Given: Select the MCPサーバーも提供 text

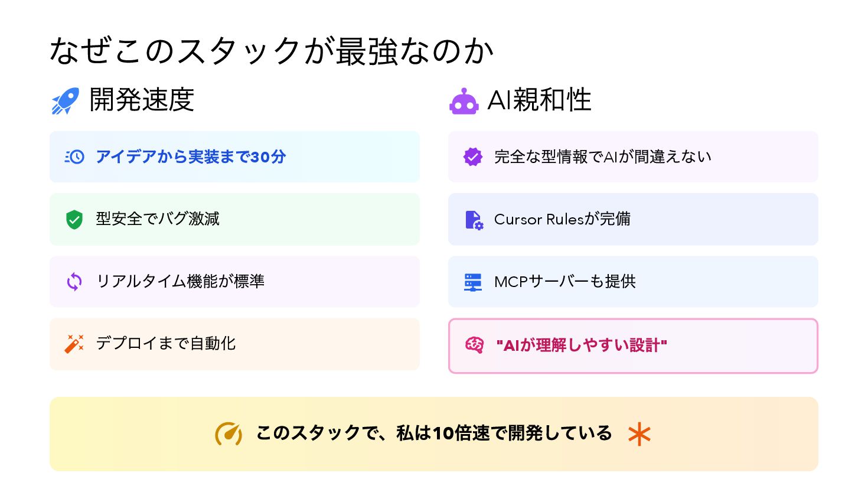Looking at the screenshot, I should pos(564,282).
